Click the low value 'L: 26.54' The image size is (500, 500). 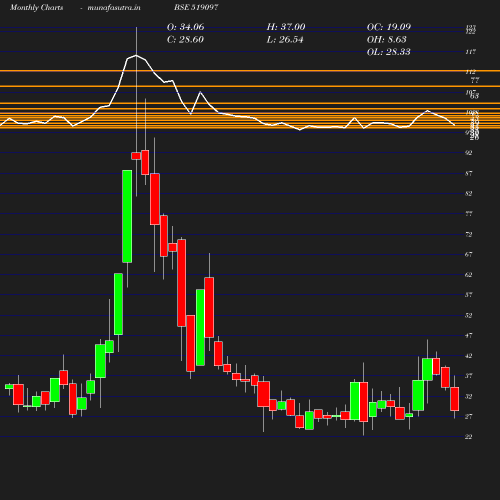coord(285,40)
